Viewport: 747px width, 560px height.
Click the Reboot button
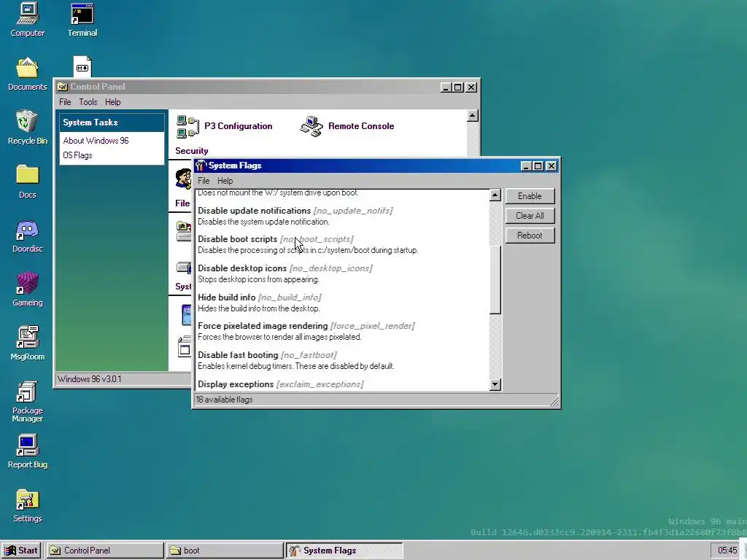pos(530,236)
